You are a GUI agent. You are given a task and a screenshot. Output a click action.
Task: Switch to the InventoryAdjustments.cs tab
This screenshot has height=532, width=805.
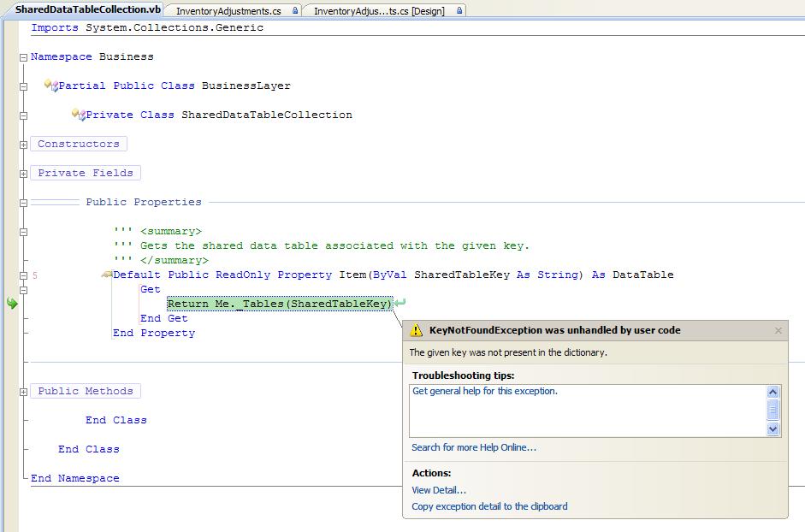(x=228, y=11)
